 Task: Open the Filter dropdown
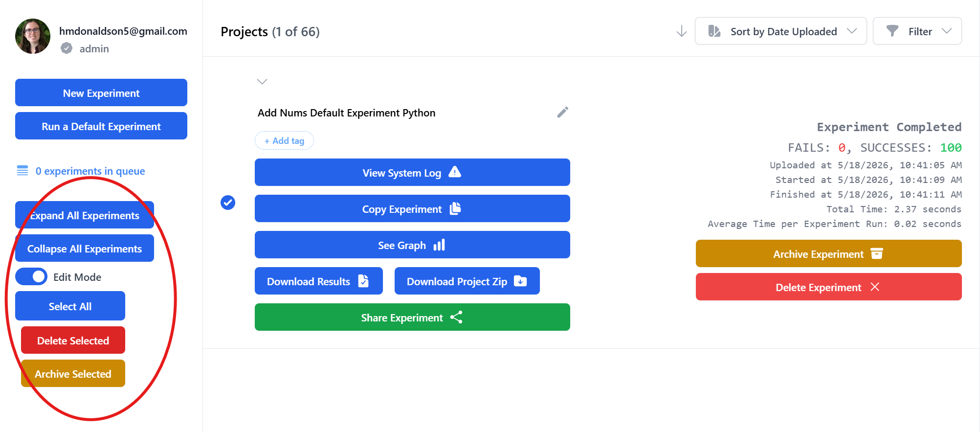pos(917,31)
